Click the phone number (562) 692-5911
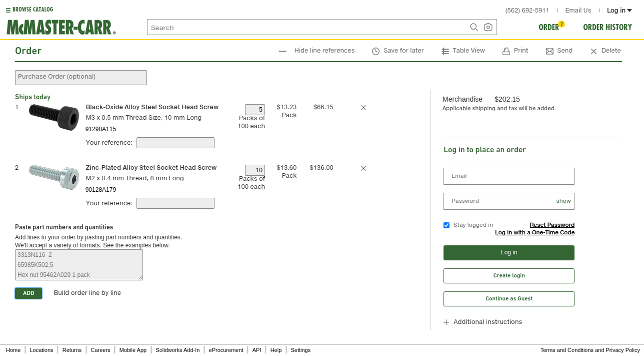 tap(527, 11)
